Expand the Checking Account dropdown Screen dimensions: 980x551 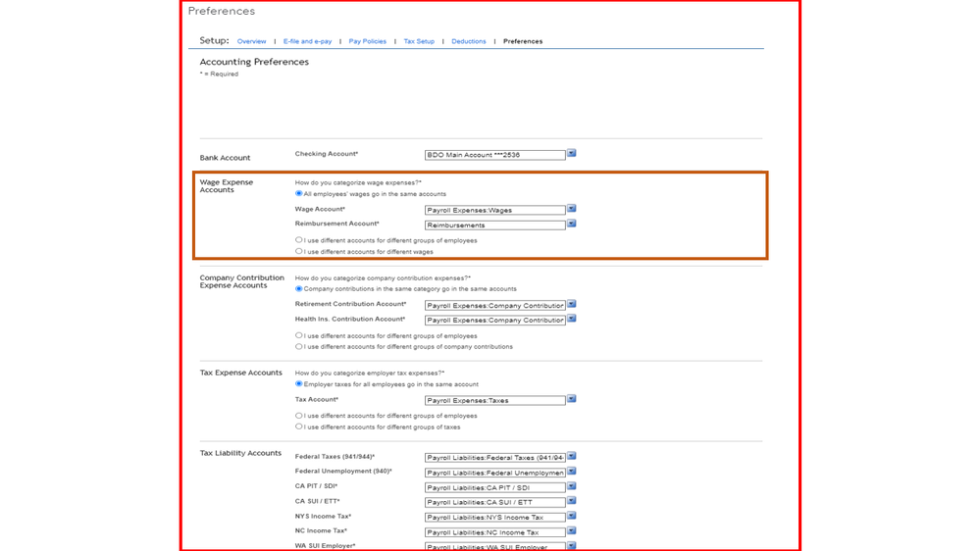571,154
